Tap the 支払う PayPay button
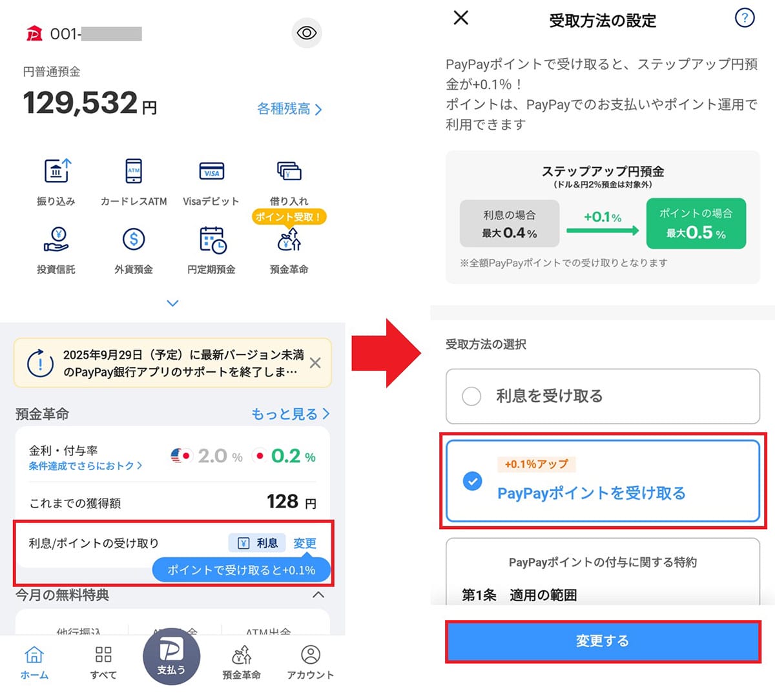The image size is (775, 700). click(171, 656)
